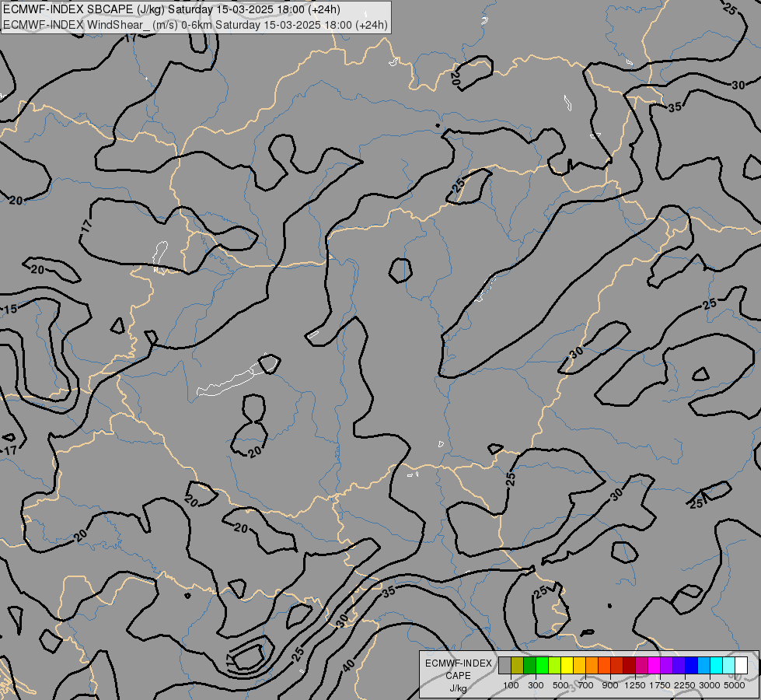Screen dimensions: 761x700
Task: Pick the dark green legend swatch
Action: [529, 665]
